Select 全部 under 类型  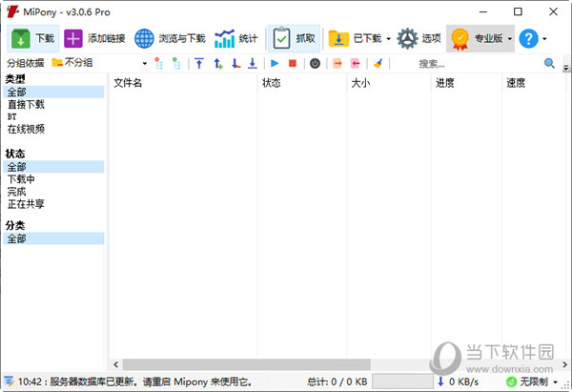(53, 92)
